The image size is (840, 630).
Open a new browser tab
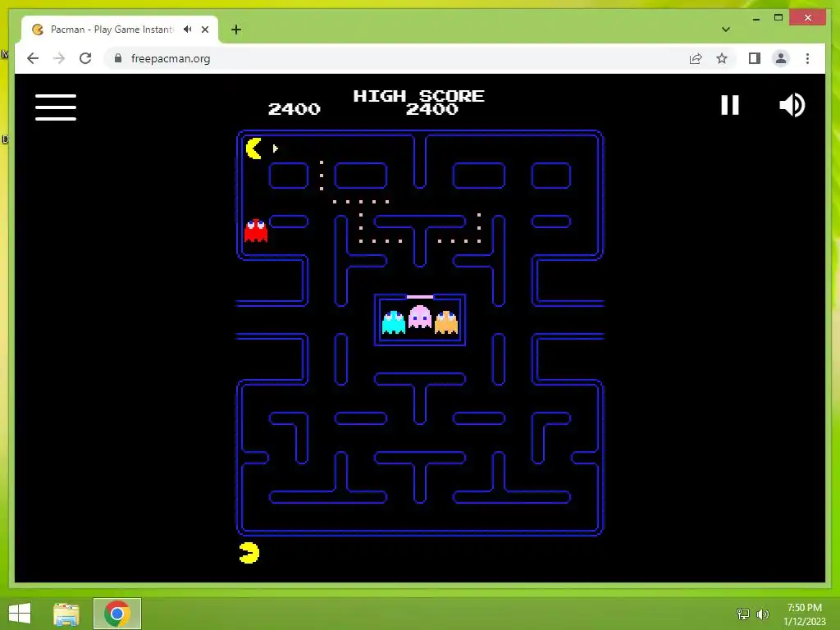236,30
